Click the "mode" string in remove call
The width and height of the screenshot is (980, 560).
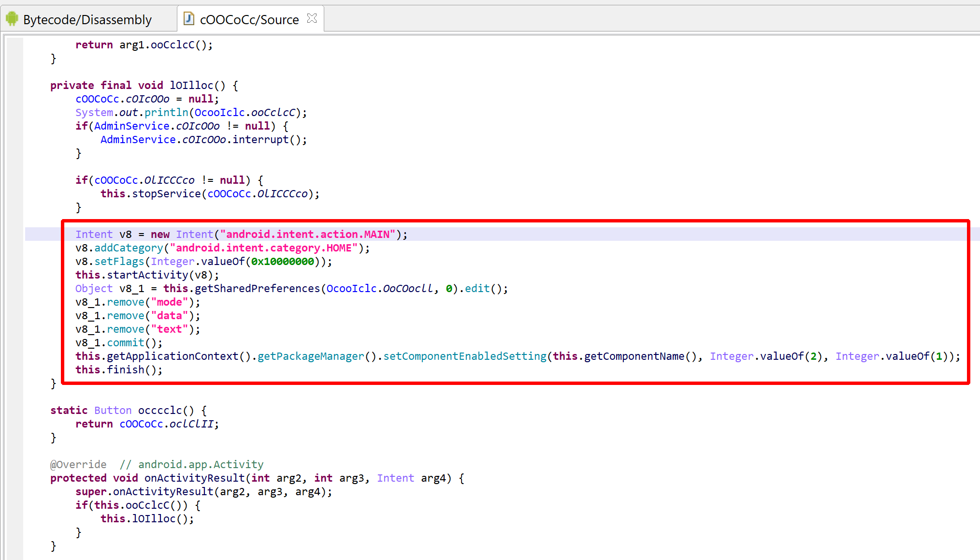click(x=169, y=302)
